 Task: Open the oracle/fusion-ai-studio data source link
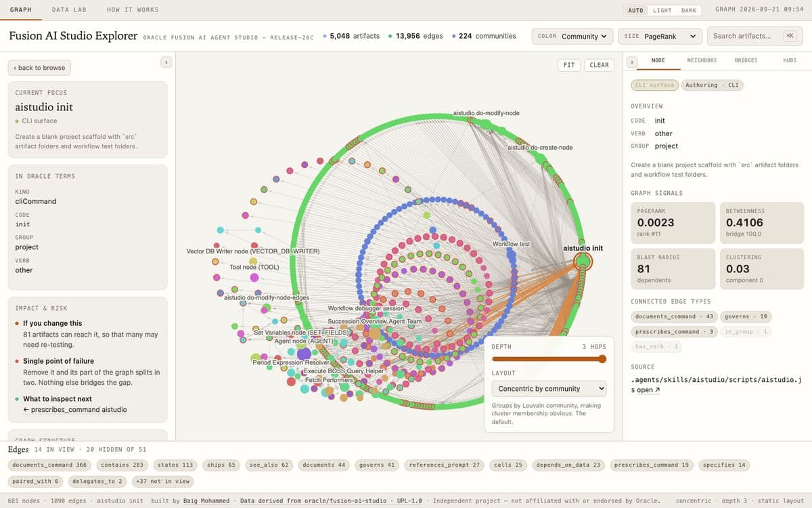pyautogui.click(x=331, y=501)
